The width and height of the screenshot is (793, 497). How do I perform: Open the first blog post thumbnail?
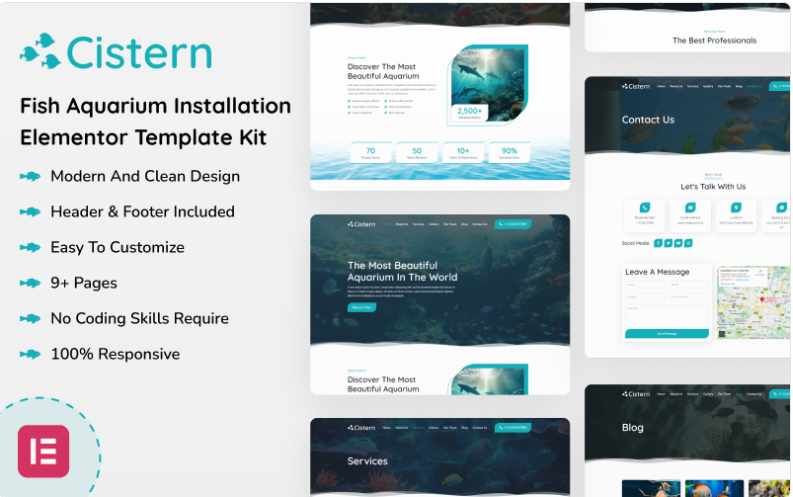651,488
